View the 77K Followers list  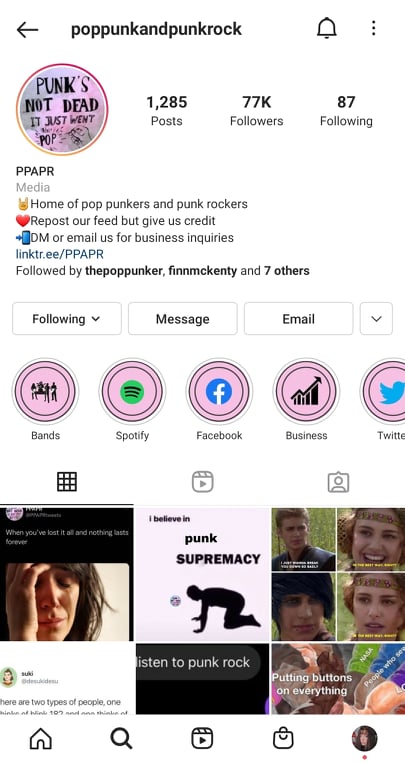257,111
